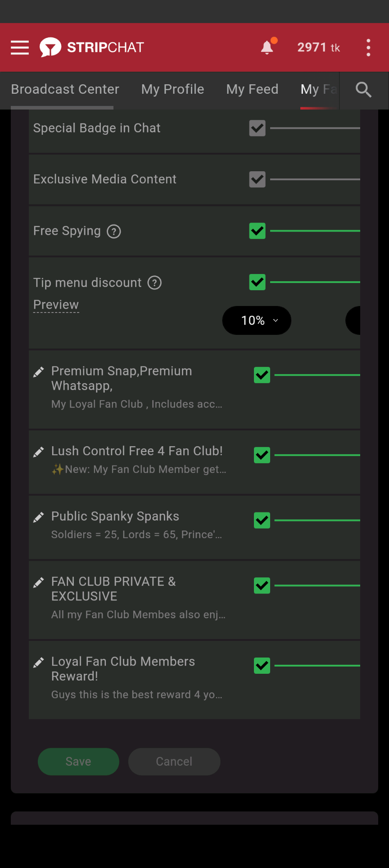
Task: Click the Stripchat logo icon
Action: pyautogui.click(x=50, y=47)
